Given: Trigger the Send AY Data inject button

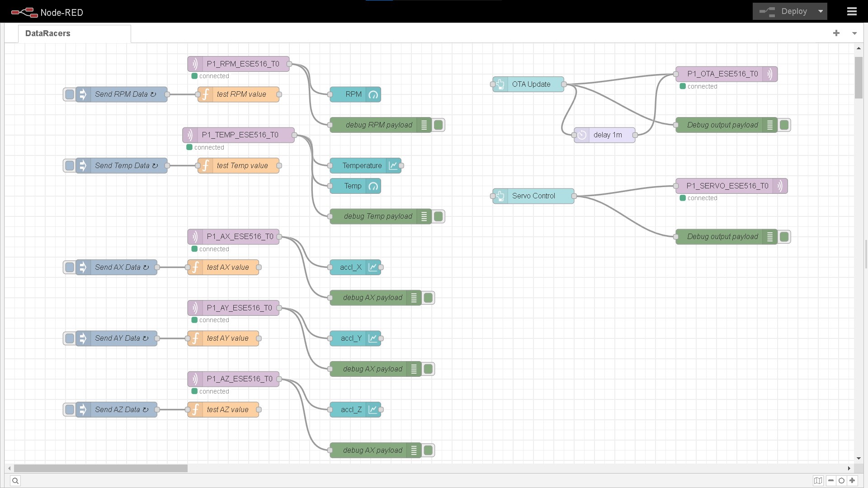Looking at the screenshot, I should point(69,338).
